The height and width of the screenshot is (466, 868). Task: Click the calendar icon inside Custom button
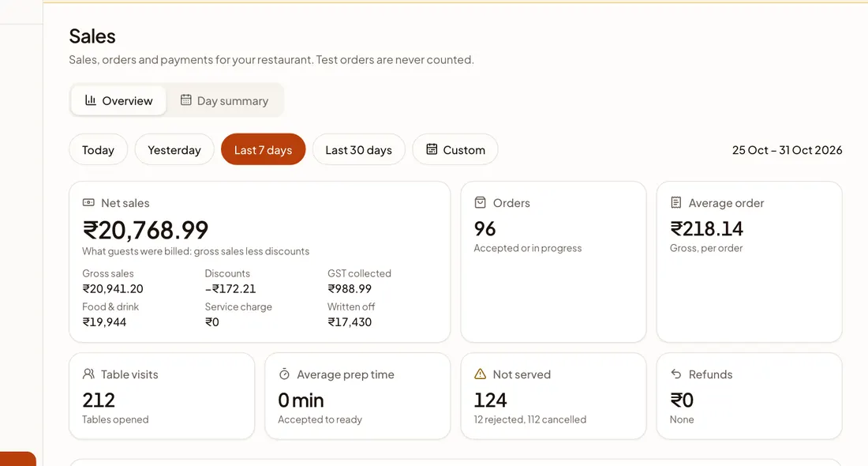click(x=432, y=149)
